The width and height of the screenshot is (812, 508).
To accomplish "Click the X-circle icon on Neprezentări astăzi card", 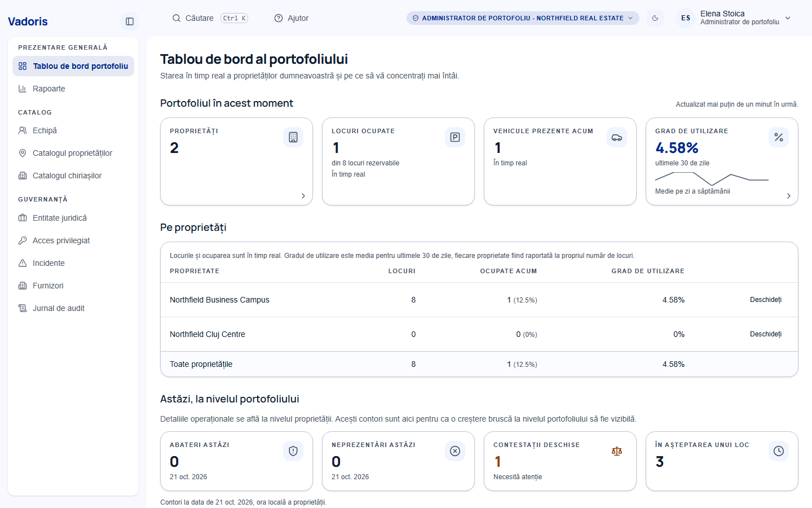I will [x=455, y=451].
